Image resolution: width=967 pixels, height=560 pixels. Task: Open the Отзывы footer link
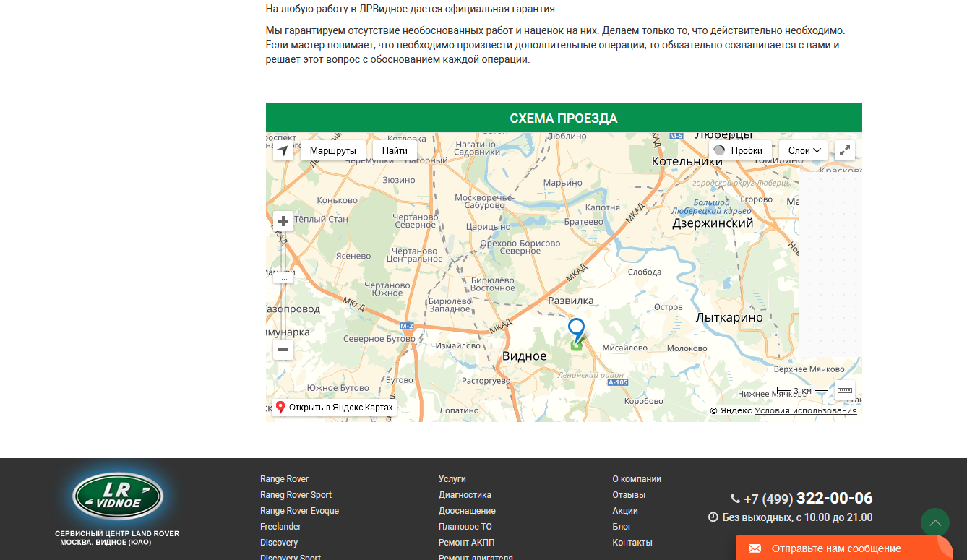click(629, 495)
